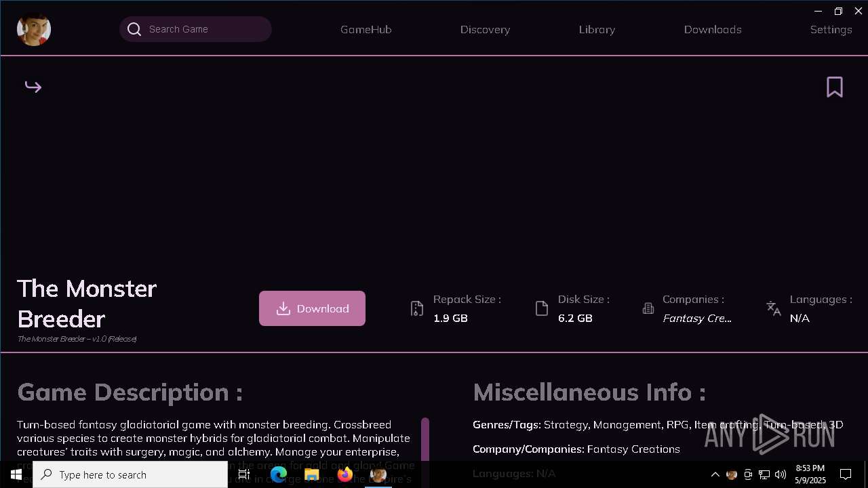Launch Microsoft Edge from the taskbar
The image size is (868, 488).
(x=279, y=474)
